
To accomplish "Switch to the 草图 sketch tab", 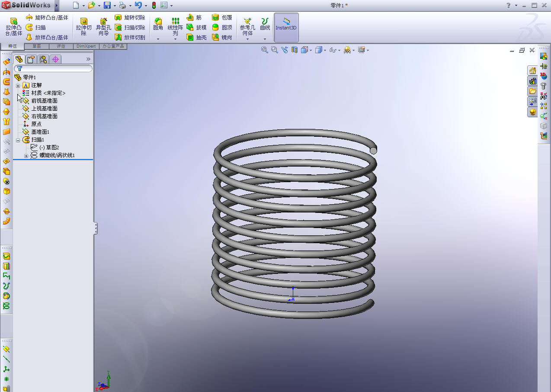I will [37, 46].
